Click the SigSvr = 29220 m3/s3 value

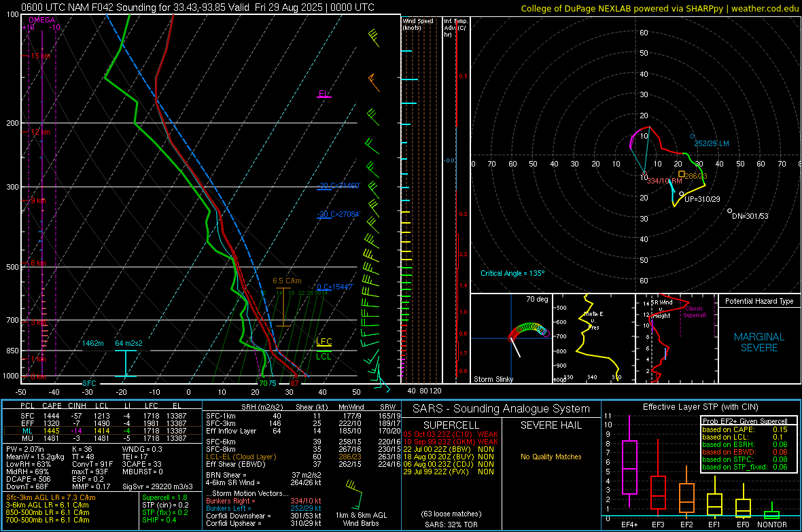[x=158, y=487]
